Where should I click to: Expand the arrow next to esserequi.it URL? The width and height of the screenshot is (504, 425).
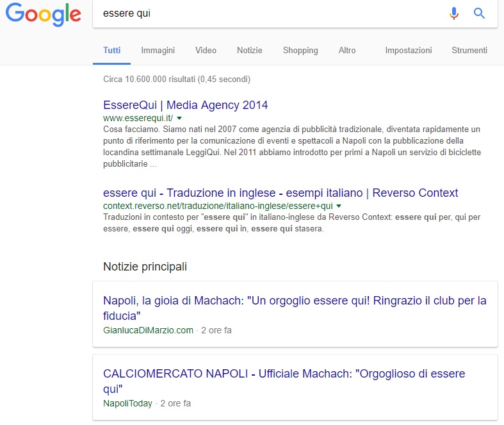click(179, 119)
